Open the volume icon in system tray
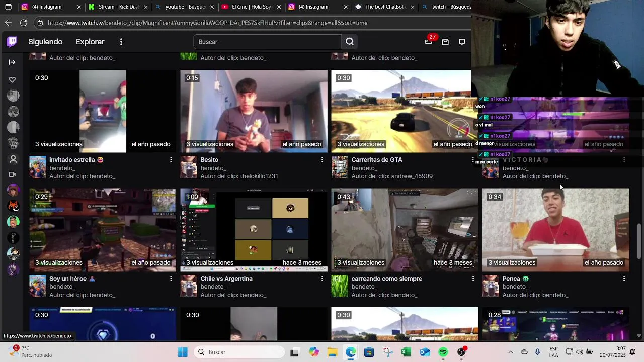 tap(579, 352)
